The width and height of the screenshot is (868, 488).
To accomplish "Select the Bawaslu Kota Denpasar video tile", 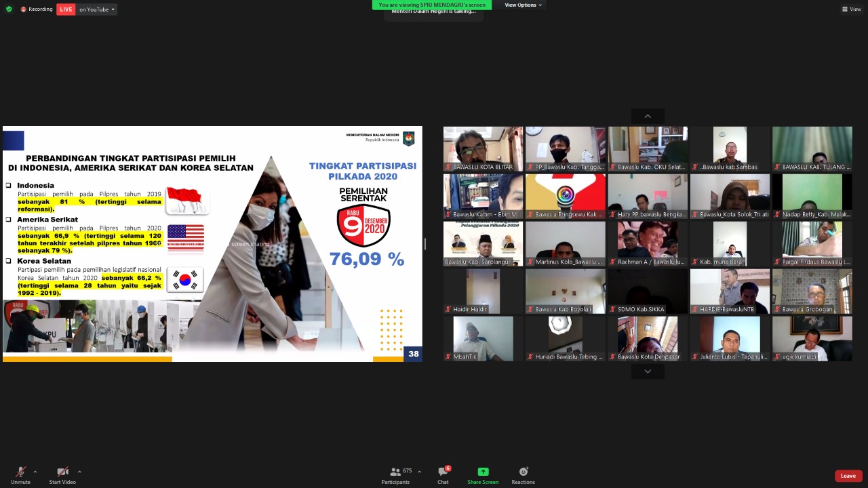I will 648,338.
